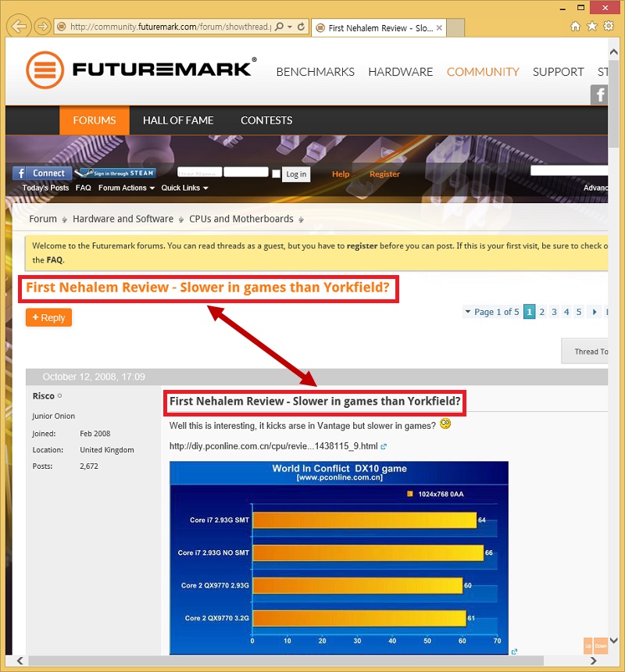Click the browser back arrow button
625x672 pixels.
click(x=19, y=27)
